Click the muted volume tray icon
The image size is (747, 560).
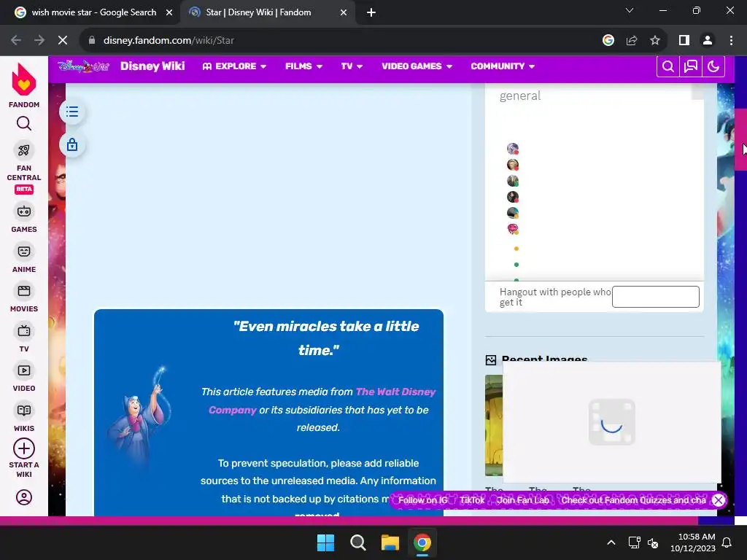tap(653, 542)
